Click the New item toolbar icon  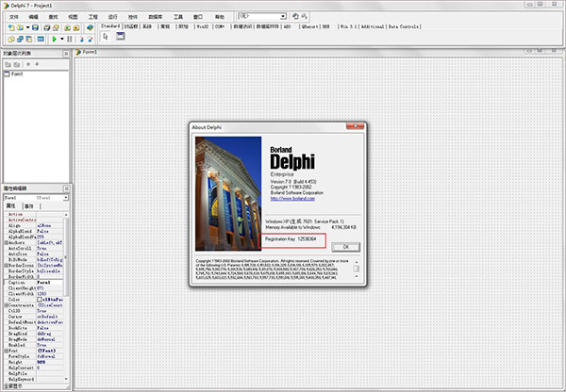click(x=9, y=27)
